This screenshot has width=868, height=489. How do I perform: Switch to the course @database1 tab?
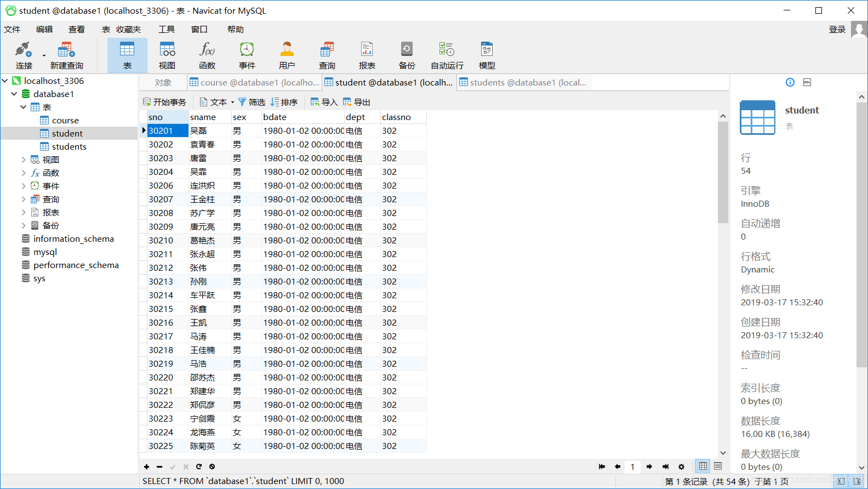[x=254, y=82]
